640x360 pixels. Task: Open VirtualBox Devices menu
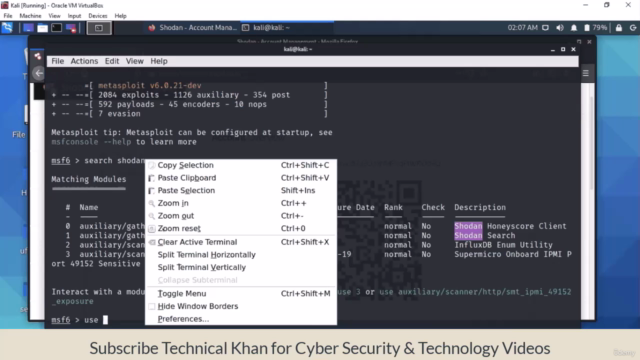[98, 16]
